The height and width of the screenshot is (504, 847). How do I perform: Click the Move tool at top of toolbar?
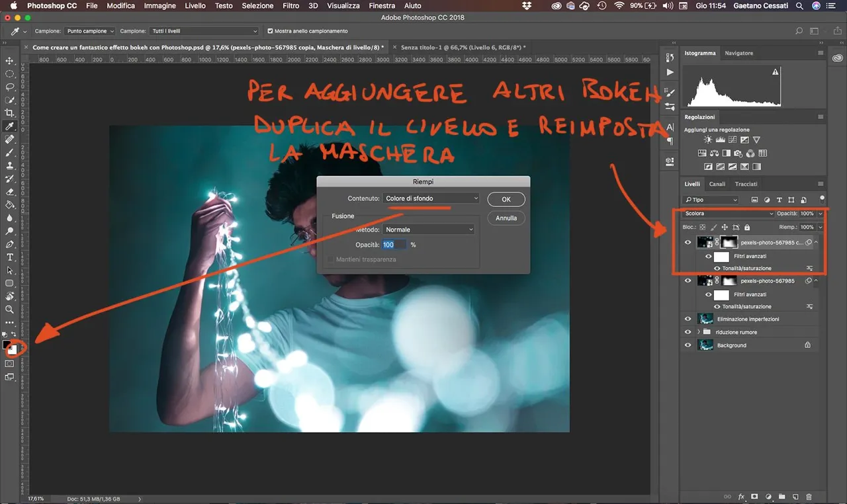click(x=9, y=61)
